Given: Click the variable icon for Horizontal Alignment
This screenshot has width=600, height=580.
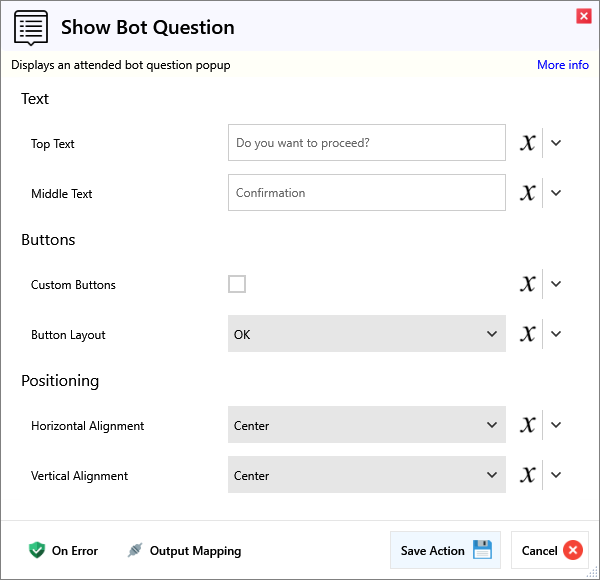Looking at the screenshot, I should [x=528, y=425].
